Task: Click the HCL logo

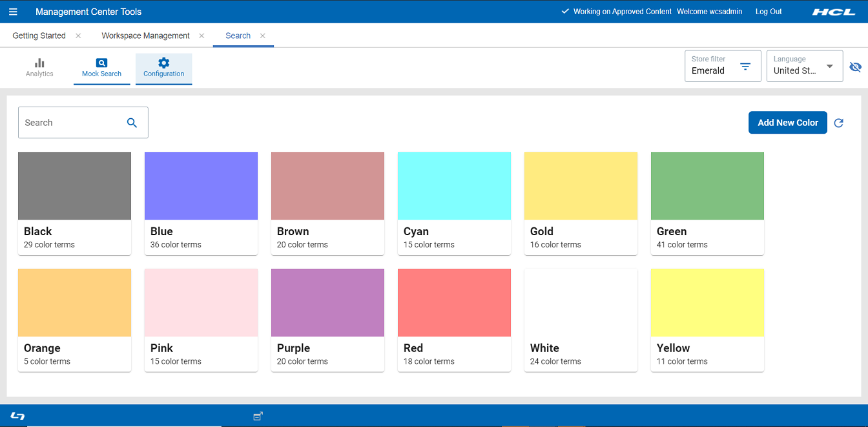Action: (x=833, y=12)
